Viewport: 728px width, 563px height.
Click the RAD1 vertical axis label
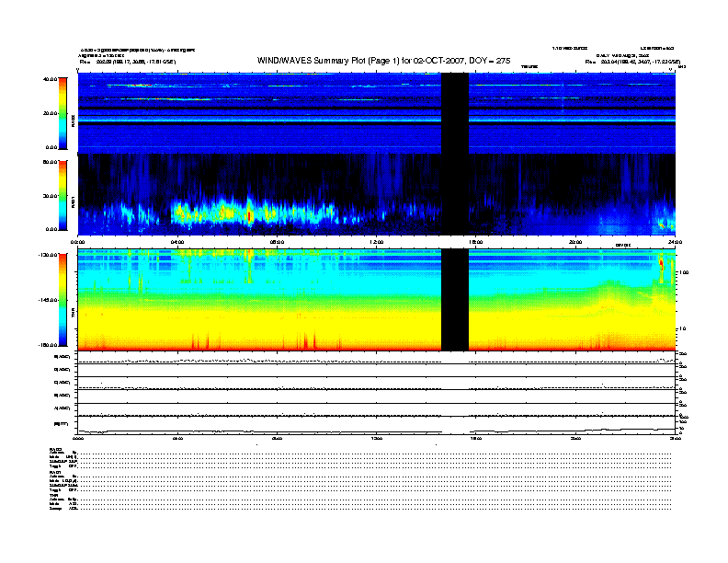coord(73,201)
